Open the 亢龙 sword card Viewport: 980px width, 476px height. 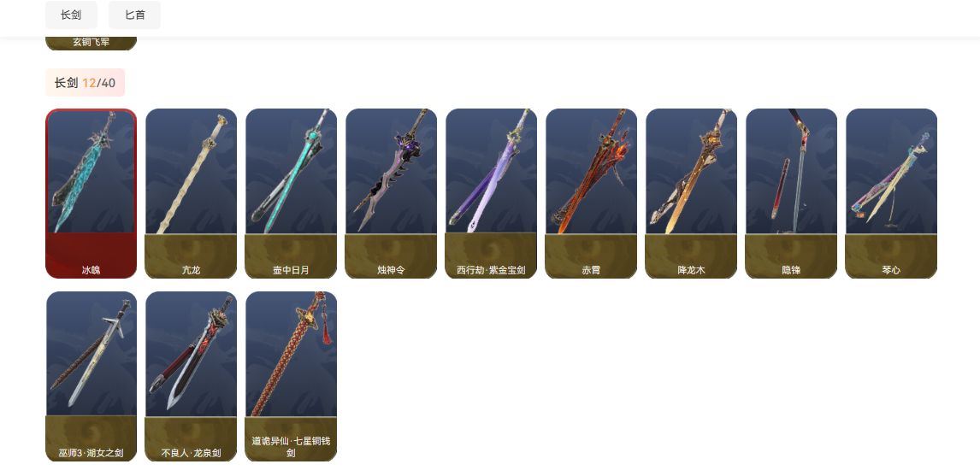point(192,193)
